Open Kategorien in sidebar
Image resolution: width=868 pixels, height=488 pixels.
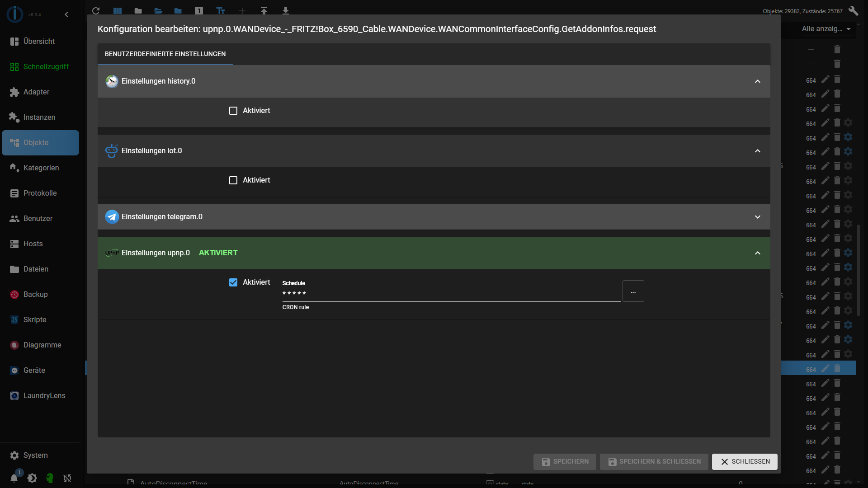(x=40, y=168)
